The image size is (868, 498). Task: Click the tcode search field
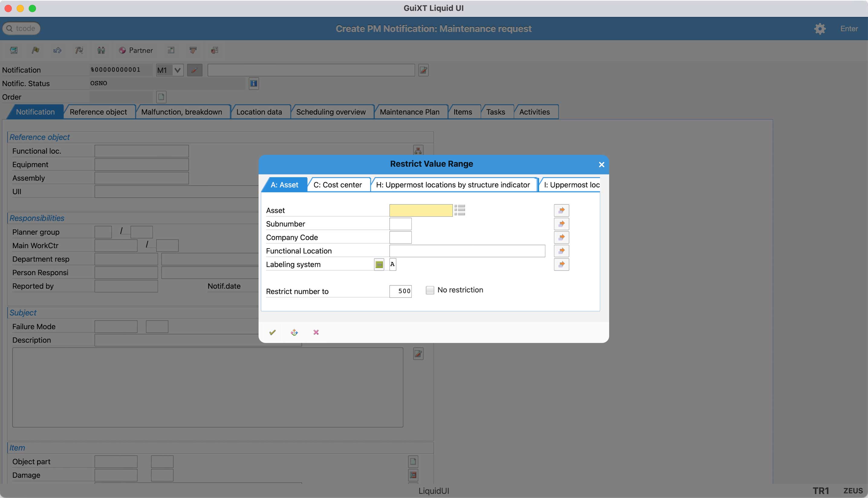(22, 28)
